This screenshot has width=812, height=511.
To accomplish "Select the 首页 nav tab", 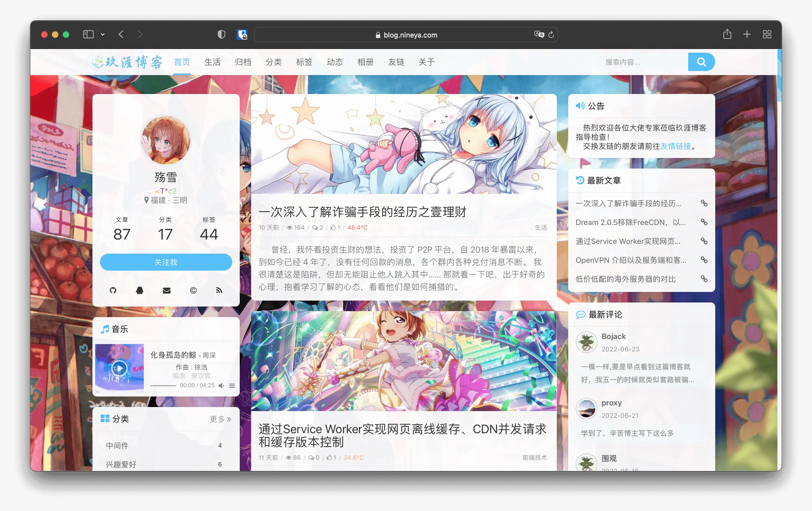I will (x=182, y=62).
